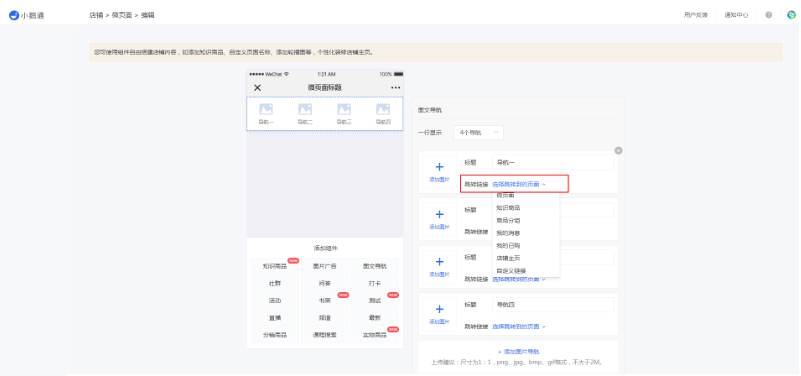Screen dimensions: 801x376
Task: Click the + 添加图文导航 link
Action: pos(518,351)
